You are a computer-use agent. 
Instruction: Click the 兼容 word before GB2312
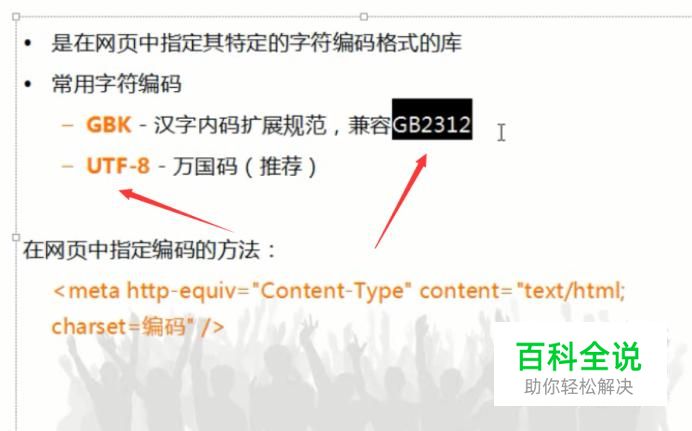(369, 125)
